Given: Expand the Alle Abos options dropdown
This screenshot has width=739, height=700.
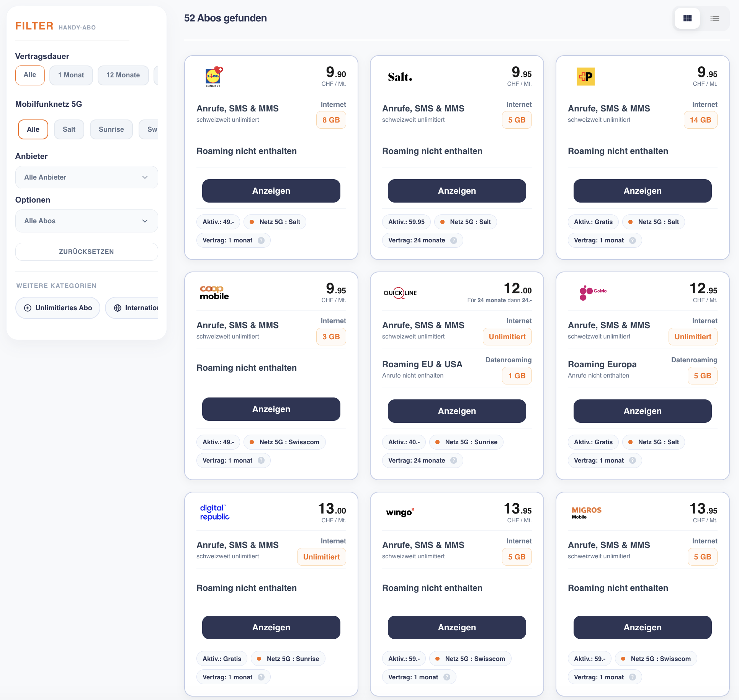Looking at the screenshot, I should point(87,221).
